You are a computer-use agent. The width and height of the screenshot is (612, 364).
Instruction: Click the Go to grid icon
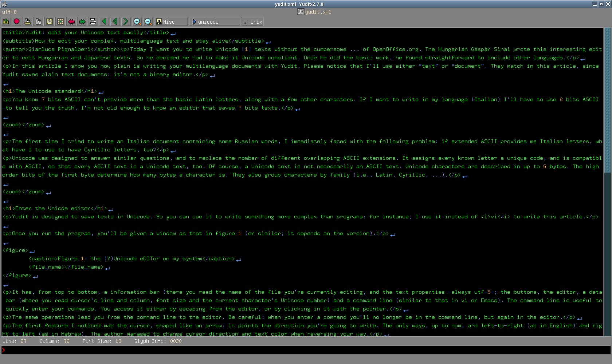click(60, 22)
